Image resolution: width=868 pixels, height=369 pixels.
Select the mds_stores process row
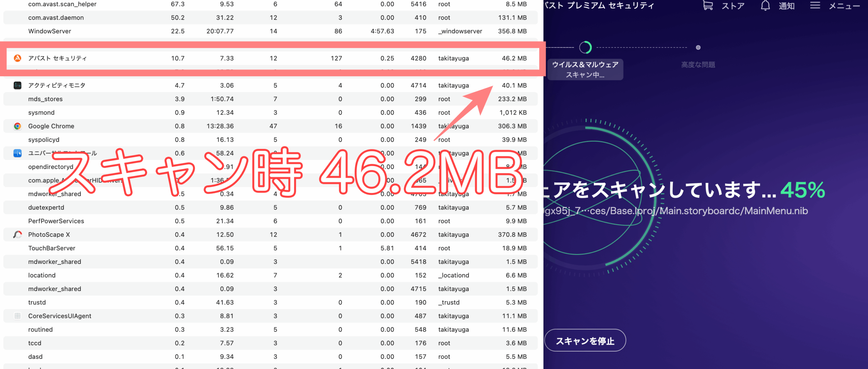[270, 99]
